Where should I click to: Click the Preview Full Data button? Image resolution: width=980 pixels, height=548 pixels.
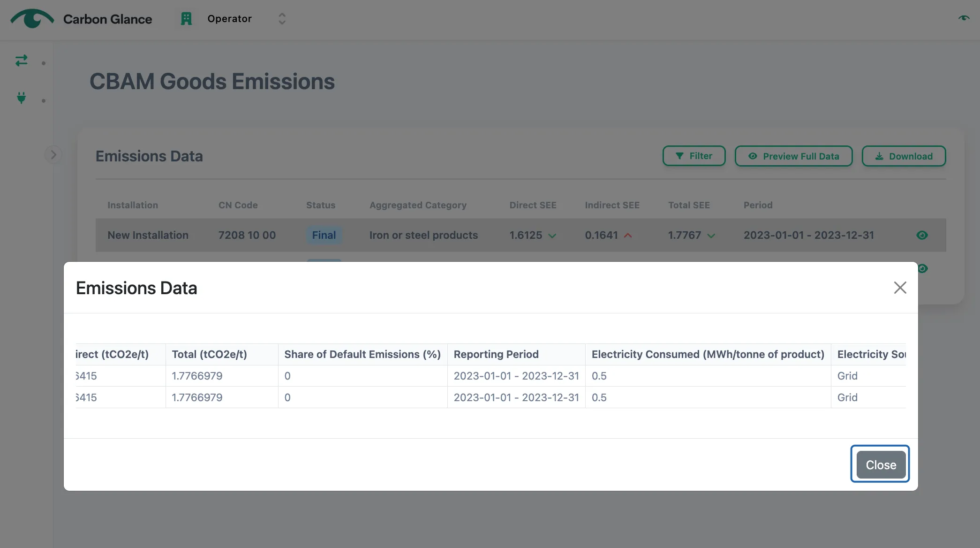(793, 156)
